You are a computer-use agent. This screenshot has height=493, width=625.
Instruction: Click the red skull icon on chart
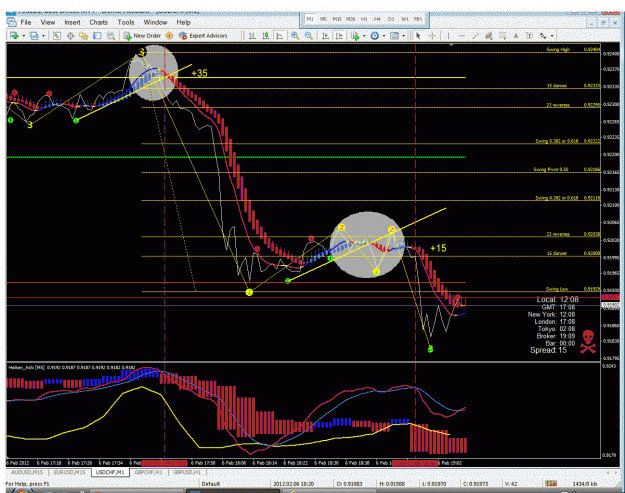[x=588, y=341]
